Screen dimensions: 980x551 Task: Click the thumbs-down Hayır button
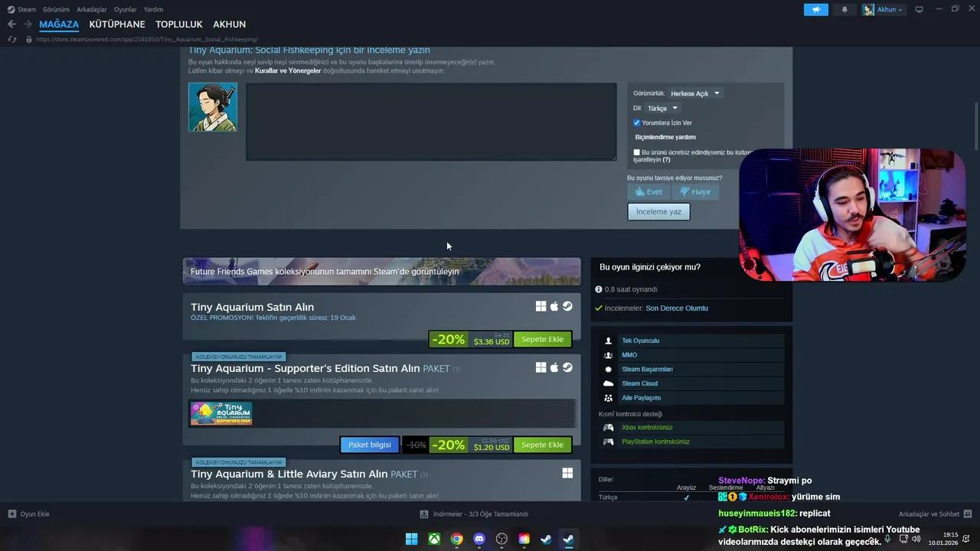click(x=695, y=192)
